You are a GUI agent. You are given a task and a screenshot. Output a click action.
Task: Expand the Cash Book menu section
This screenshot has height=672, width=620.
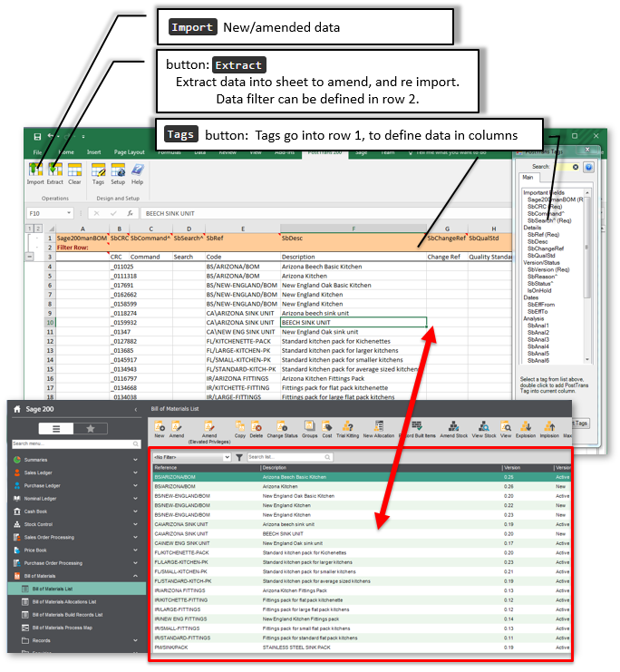click(135, 511)
